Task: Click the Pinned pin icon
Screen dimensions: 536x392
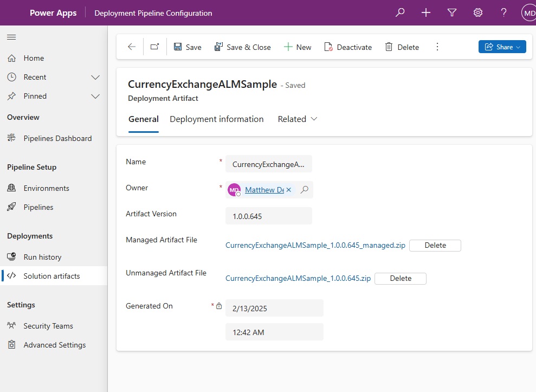Action: tap(11, 96)
